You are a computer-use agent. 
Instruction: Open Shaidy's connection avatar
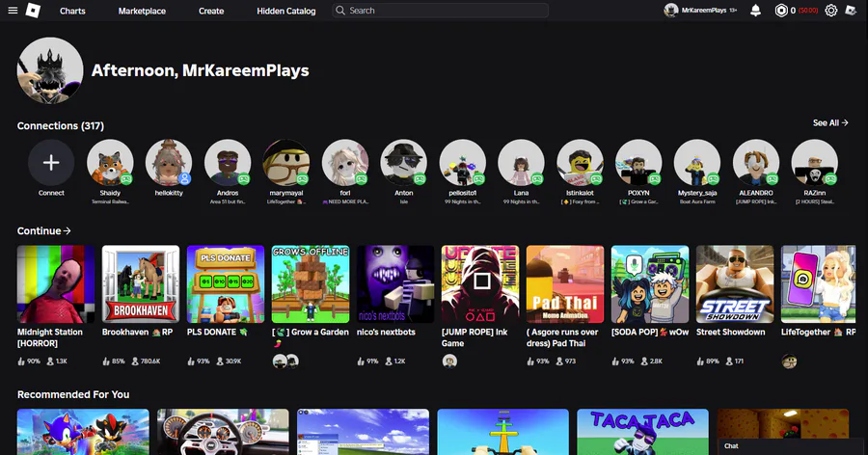coord(110,162)
